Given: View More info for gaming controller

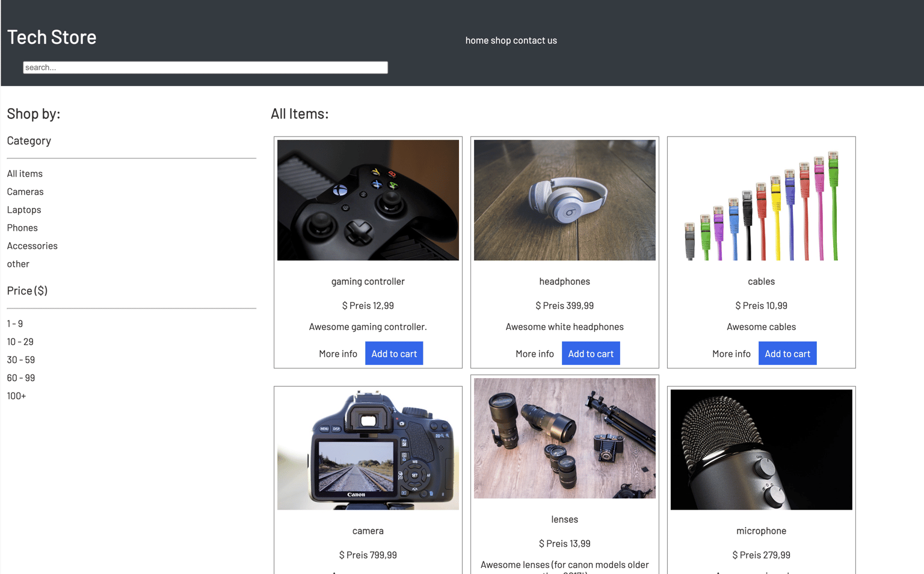Looking at the screenshot, I should (338, 353).
